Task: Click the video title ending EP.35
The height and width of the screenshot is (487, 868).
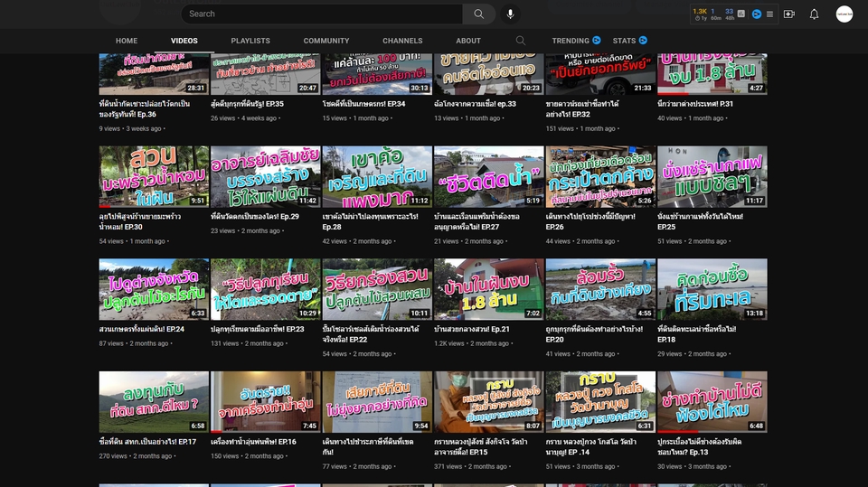Action: (247, 104)
